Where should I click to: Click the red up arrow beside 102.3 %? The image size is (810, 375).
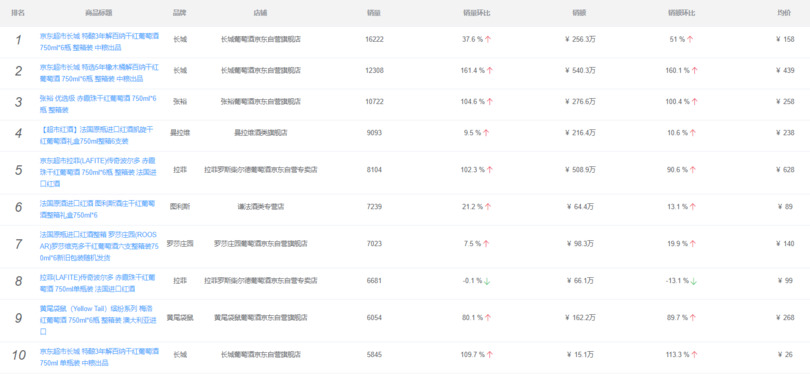pos(490,169)
